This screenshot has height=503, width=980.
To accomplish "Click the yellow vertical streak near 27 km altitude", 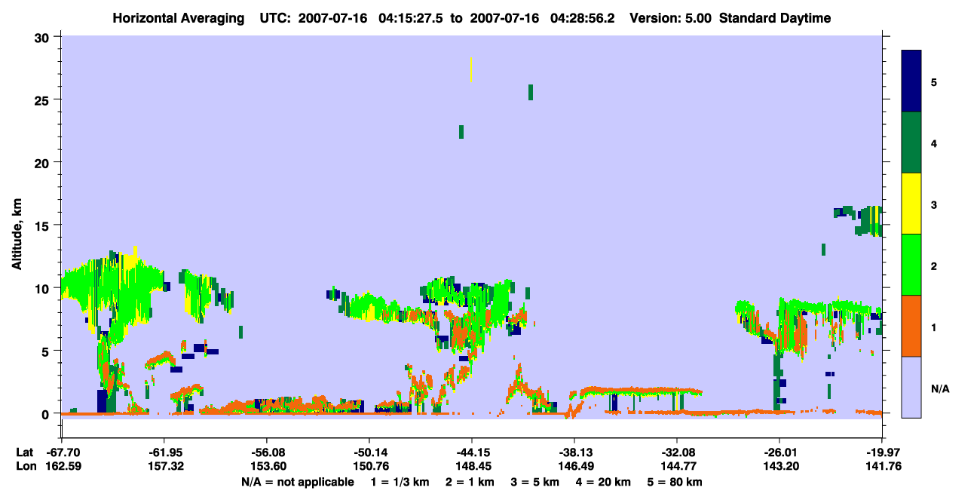I will (x=471, y=69).
